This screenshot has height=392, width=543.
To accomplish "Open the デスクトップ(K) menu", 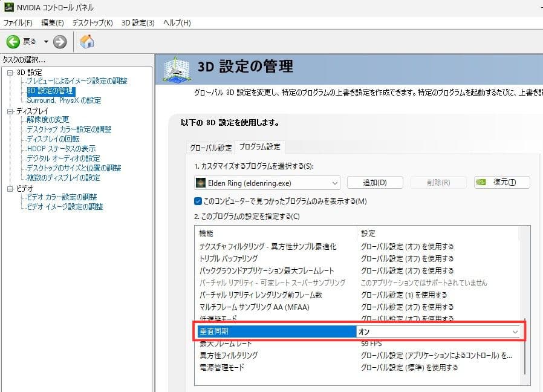I will point(93,23).
